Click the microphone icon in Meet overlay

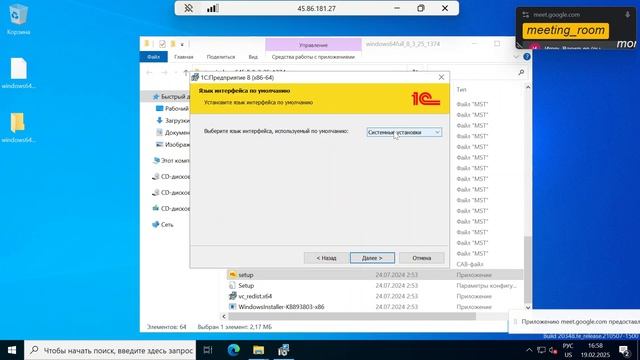627,15
